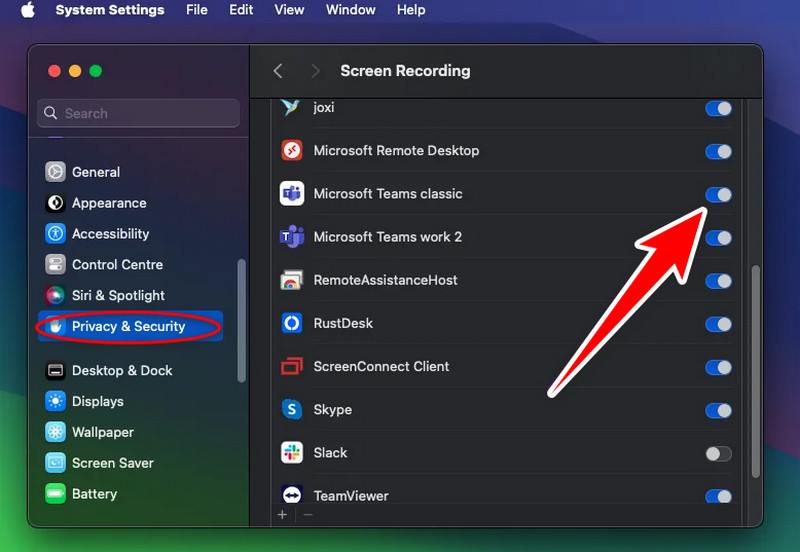This screenshot has height=552, width=800.
Task: Click the Search settings field
Action: (x=138, y=113)
